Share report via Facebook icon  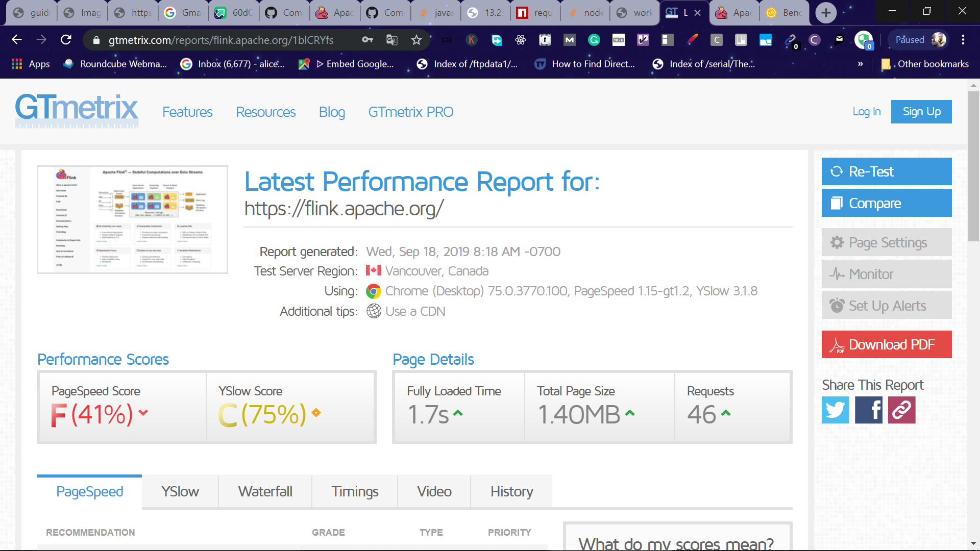[x=868, y=410]
